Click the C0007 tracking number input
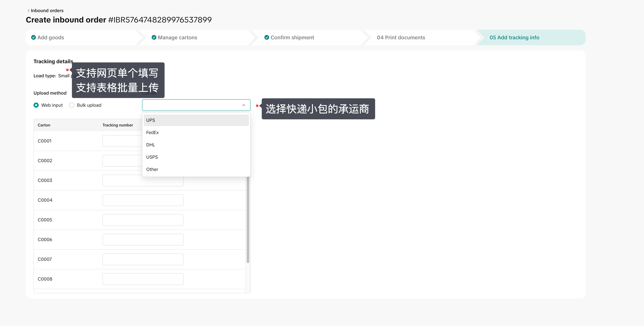This screenshot has height=326, width=644. (x=143, y=259)
